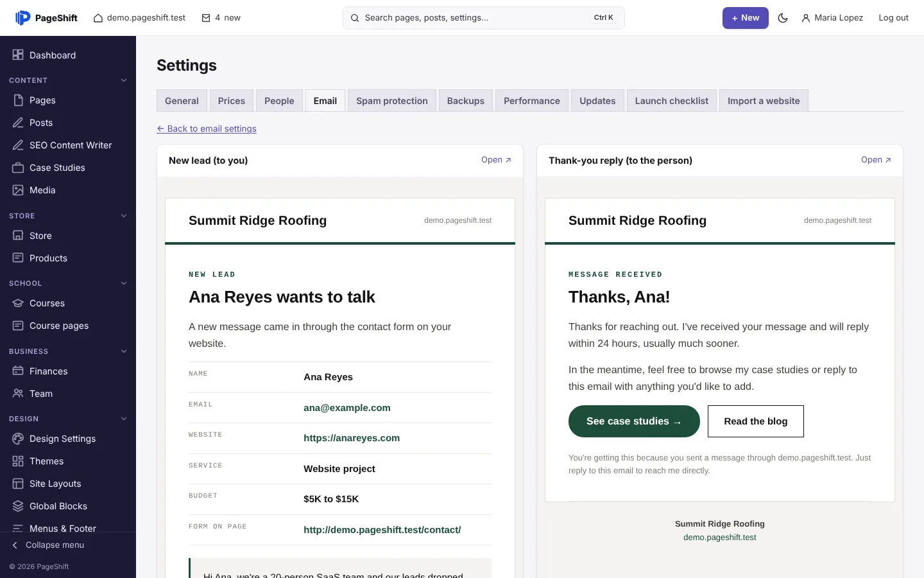Open the Launch checklist tab
The width and height of the screenshot is (924, 578).
click(672, 101)
